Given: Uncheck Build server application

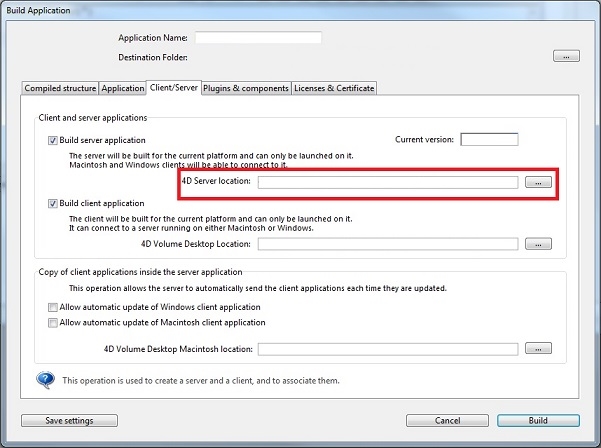Looking at the screenshot, I should (x=53, y=141).
